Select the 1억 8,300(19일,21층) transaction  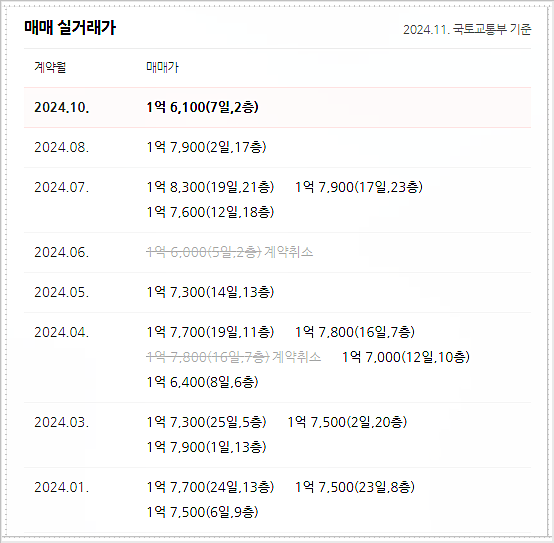coord(210,187)
